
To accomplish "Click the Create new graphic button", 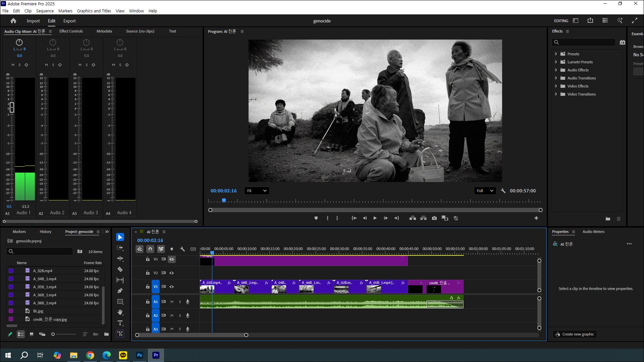I will (575, 334).
